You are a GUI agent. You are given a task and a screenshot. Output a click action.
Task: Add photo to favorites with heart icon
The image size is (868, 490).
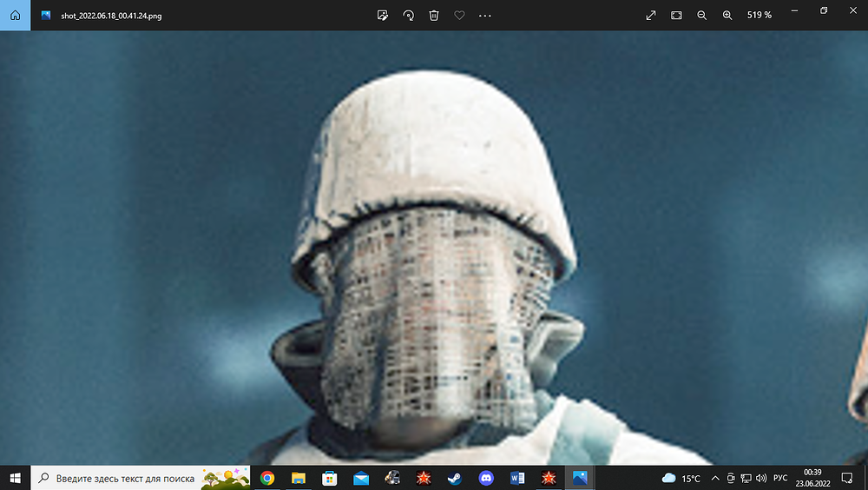coord(459,16)
